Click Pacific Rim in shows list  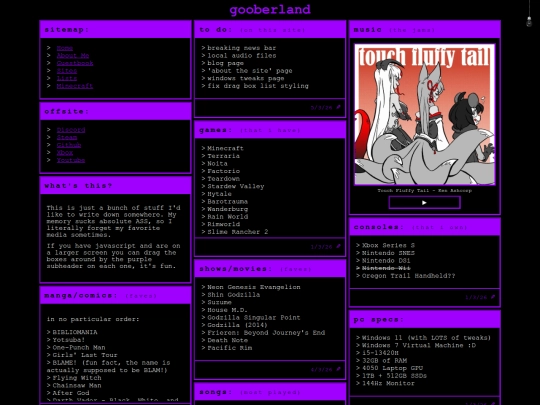(x=229, y=348)
